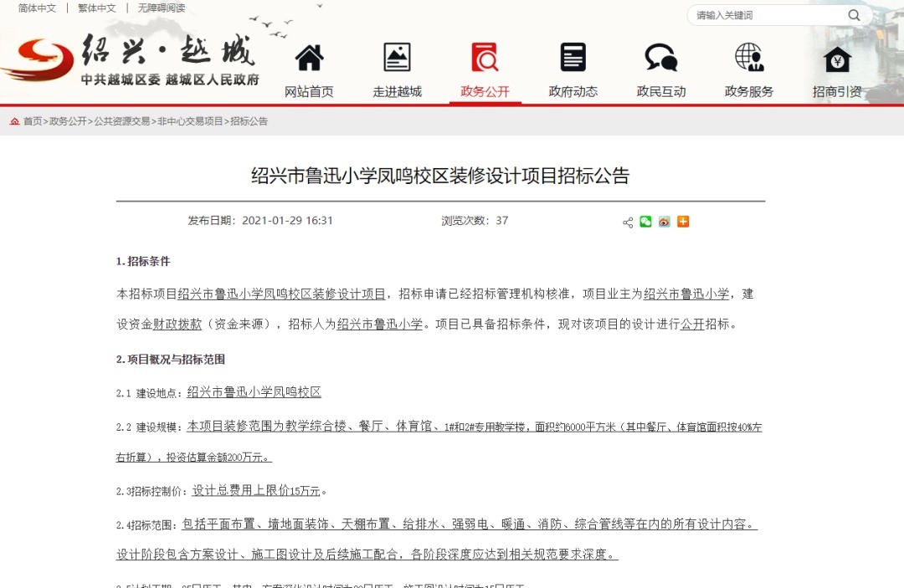Switch to the 政务公开 navigation tab
Screen dimensions: 904x588
pos(485,92)
